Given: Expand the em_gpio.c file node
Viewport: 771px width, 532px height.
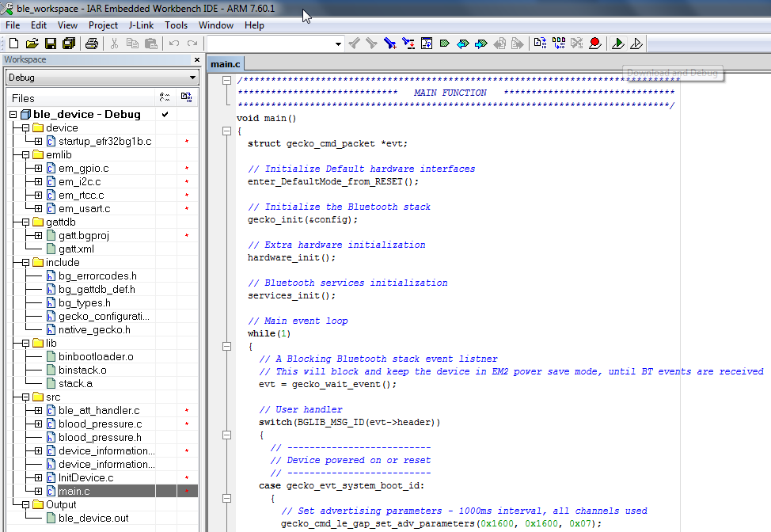Looking at the screenshot, I should (x=38, y=169).
